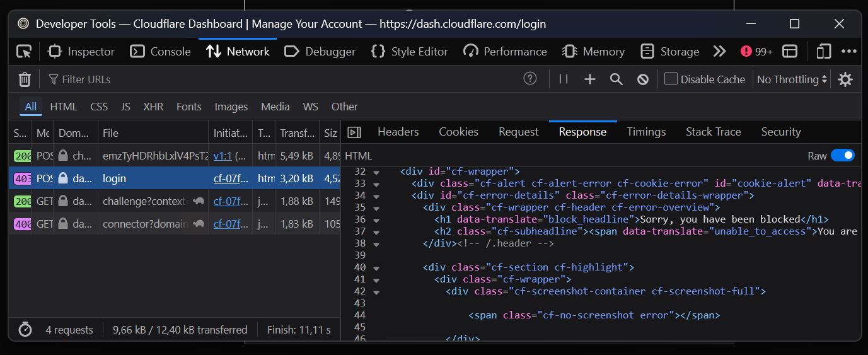Switch to the Console tab
This screenshot has width=868, height=355.
(161, 52)
